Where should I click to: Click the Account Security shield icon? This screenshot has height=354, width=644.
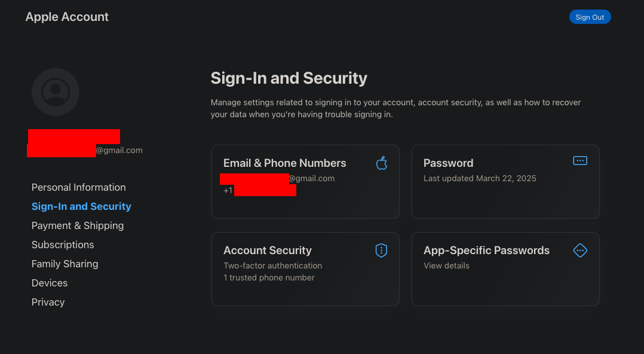381,251
